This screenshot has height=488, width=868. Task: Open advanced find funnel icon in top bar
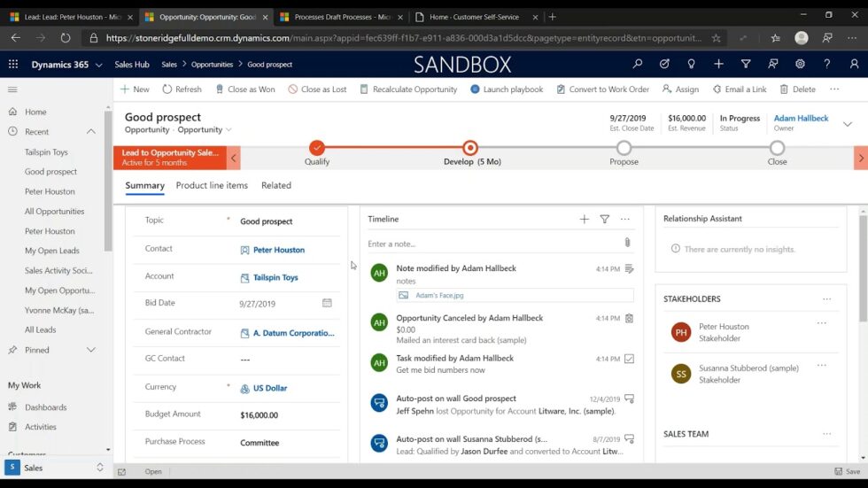click(746, 64)
